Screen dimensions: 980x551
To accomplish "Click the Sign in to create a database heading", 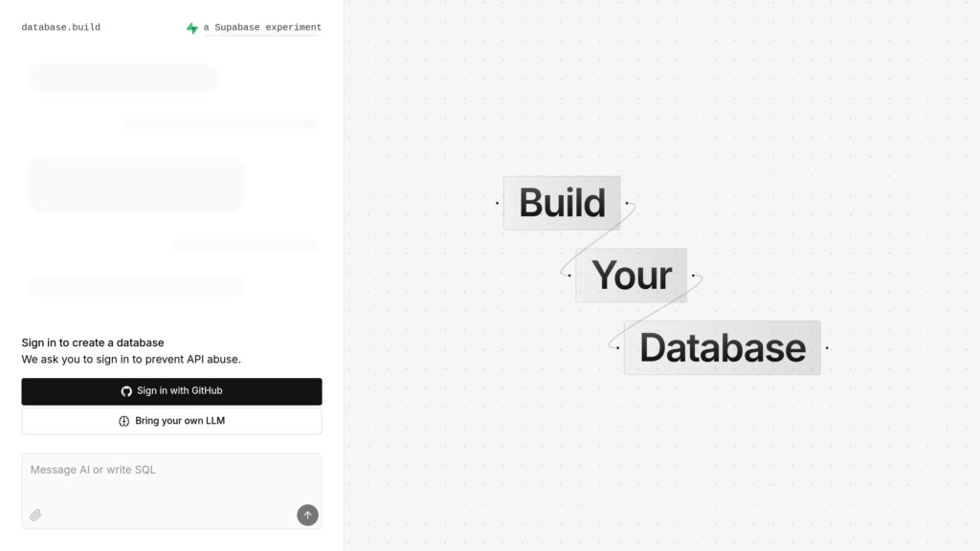I will (93, 342).
